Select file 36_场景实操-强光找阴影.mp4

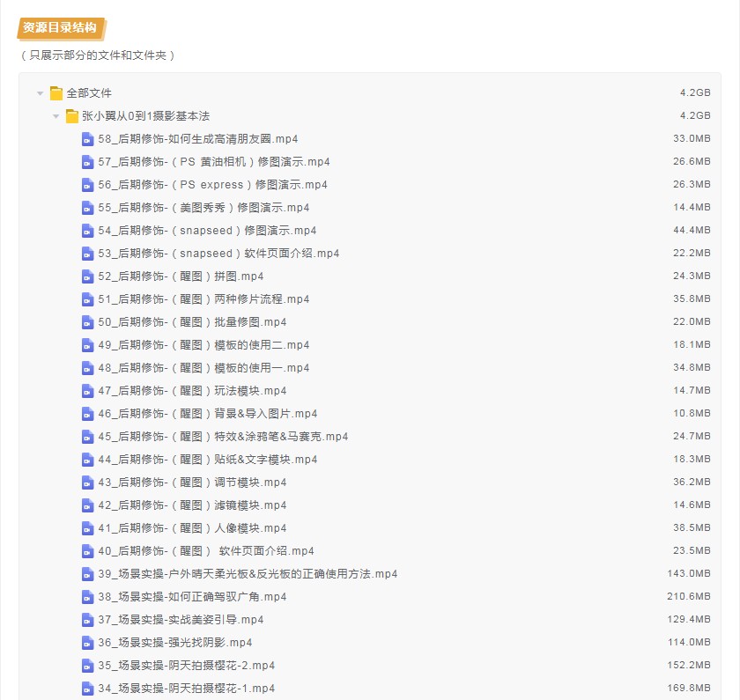[175, 643]
